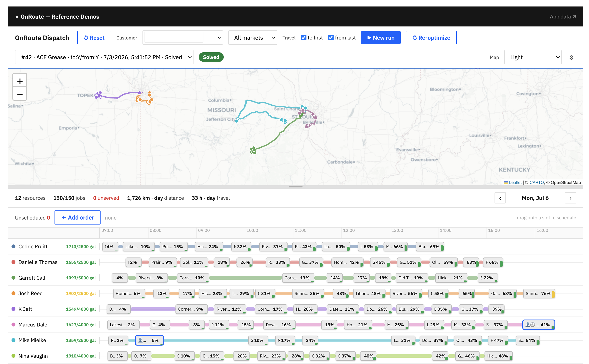This screenshot has width=589, height=364.
Task: Click the '0 unserved' summary text
Action: 106,198
